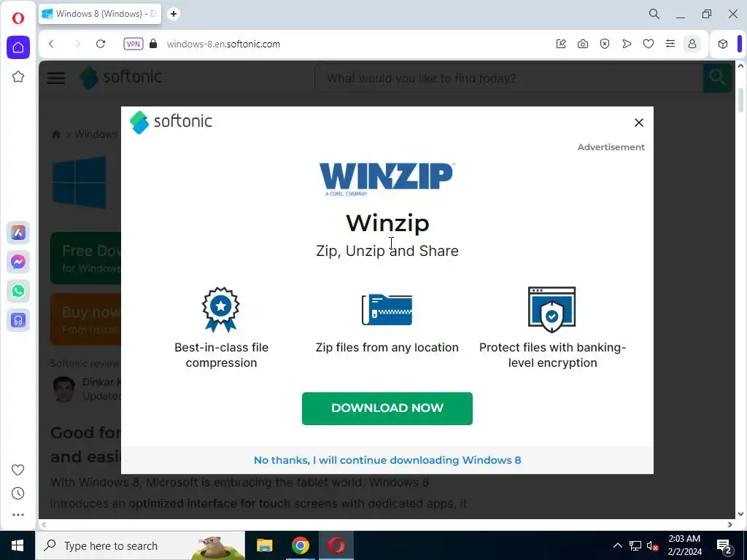This screenshot has height=560, width=747.
Task: Search tabs with the magnifier icon
Action: coord(654,14)
